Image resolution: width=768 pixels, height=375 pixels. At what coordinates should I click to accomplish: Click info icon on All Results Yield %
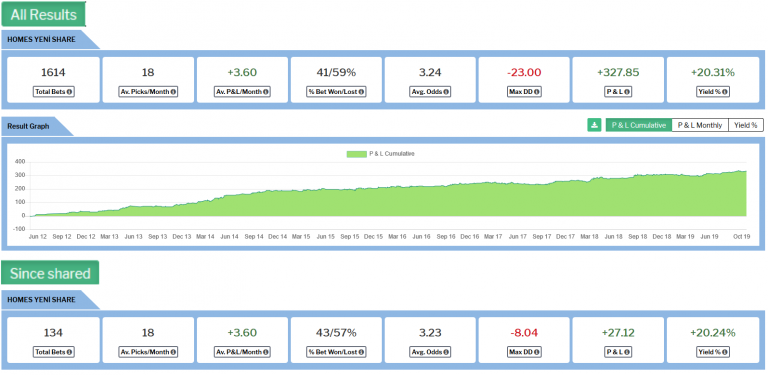pyautogui.click(x=724, y=92)
